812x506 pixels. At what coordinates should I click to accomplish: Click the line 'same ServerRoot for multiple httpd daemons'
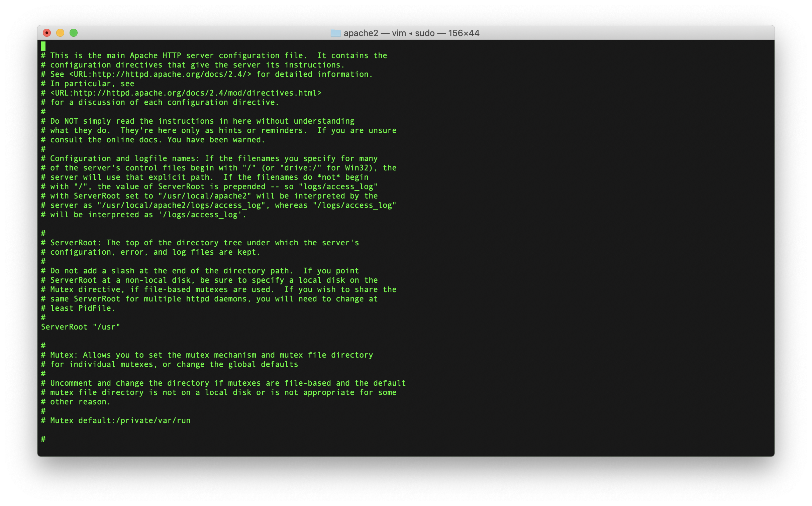[x=209, y=299]
